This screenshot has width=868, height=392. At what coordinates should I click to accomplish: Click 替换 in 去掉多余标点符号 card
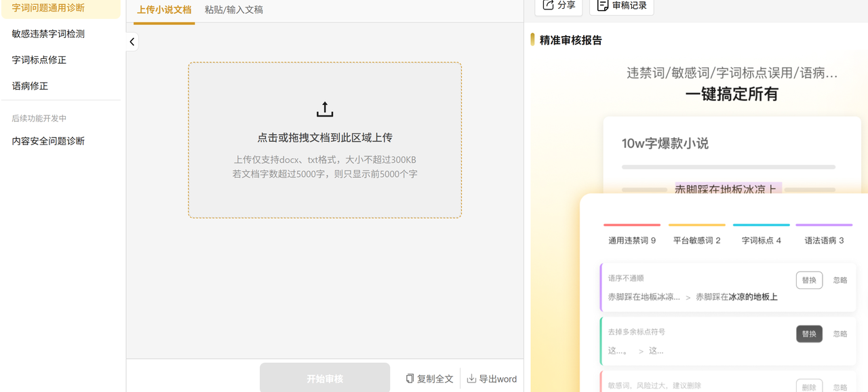pyautogui.click(x=809, y=334)
